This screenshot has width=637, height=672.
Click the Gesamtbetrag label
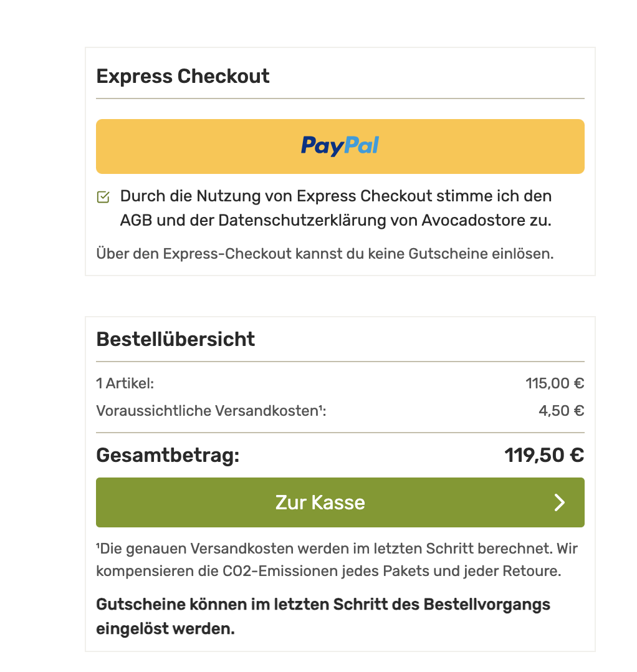click(x=168, y=455)
